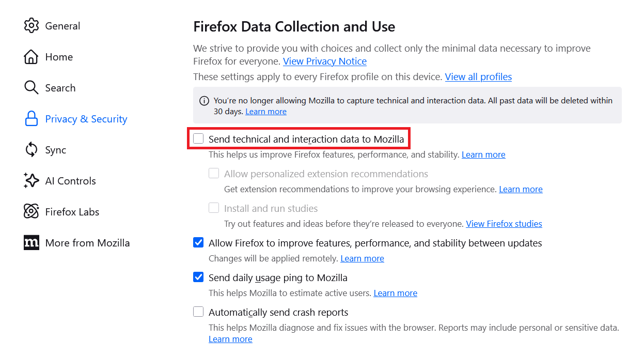Screen dimensions: 644x356
Task: Uncheck Allow Firefox to improve features checkbox
Action: point(198,243)
